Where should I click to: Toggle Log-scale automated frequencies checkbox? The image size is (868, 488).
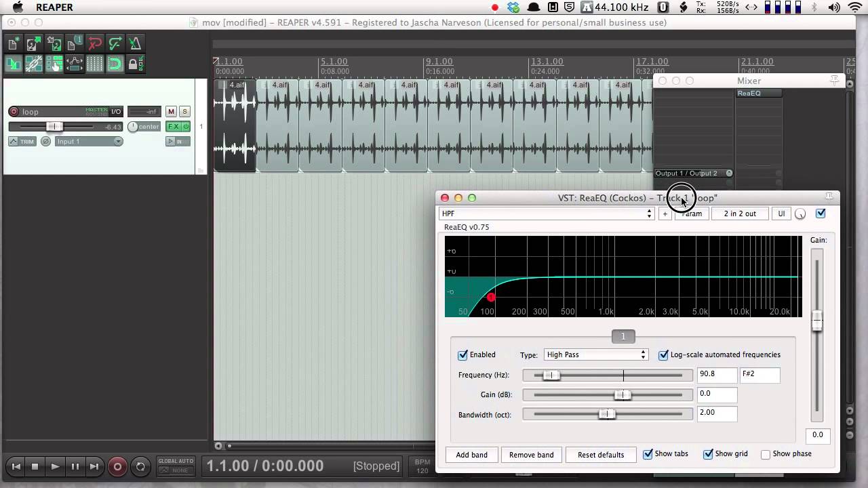[663, 355]
